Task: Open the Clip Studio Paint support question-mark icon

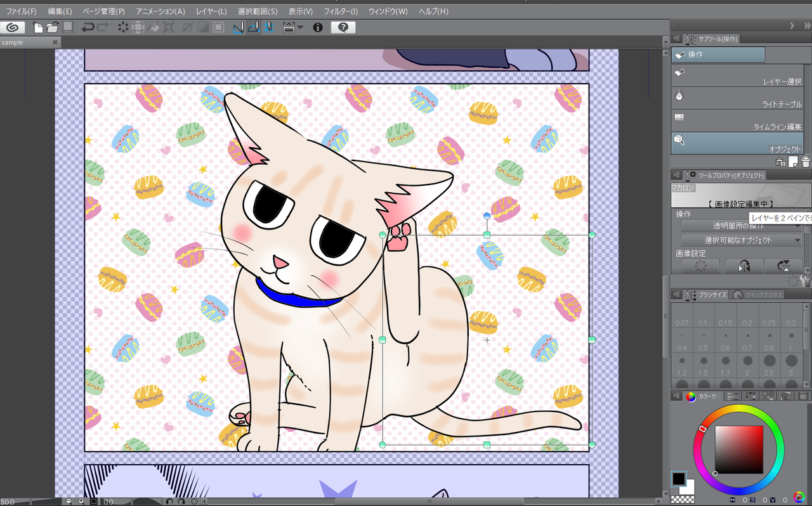Action: [343, 27]
